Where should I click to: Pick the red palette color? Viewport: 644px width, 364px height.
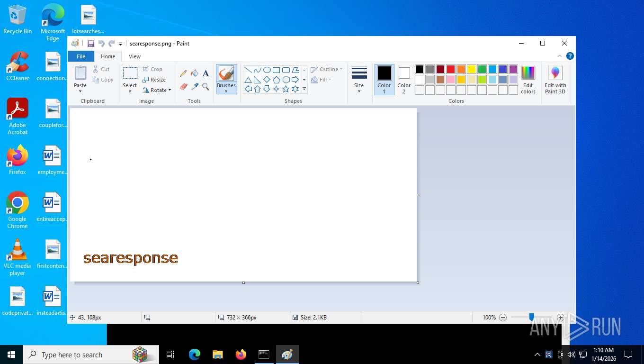click(x=451, y=69)
